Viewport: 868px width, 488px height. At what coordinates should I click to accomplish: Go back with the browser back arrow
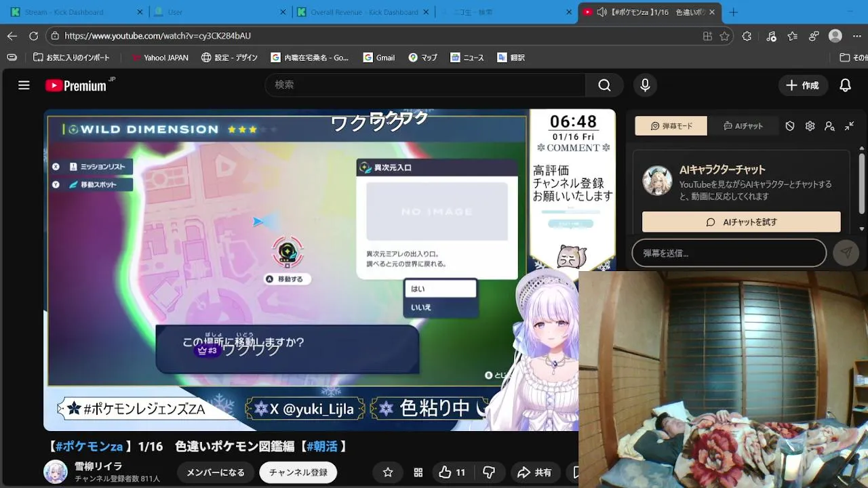(12, 36)
